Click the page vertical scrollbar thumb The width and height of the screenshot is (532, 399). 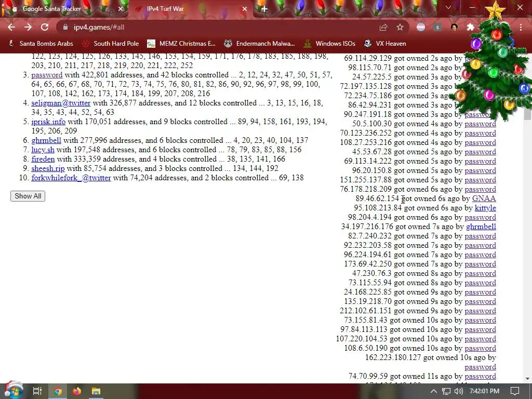[x=527, y=114]
